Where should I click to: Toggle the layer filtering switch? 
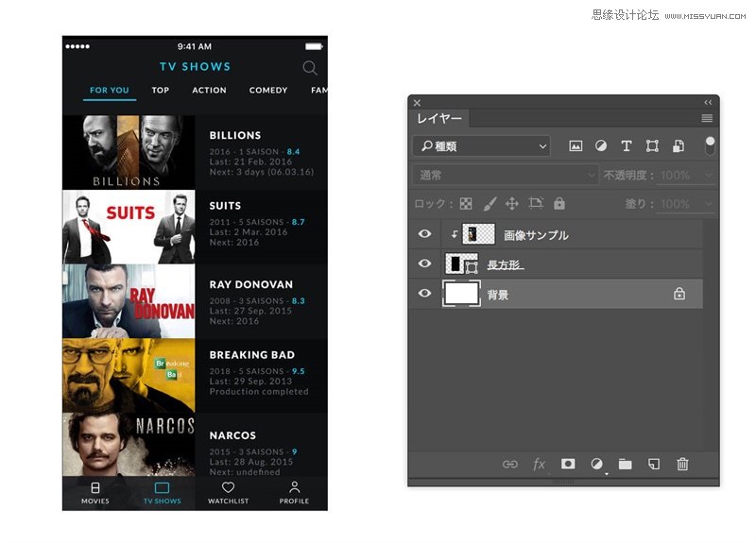click(x=710, y=146)
